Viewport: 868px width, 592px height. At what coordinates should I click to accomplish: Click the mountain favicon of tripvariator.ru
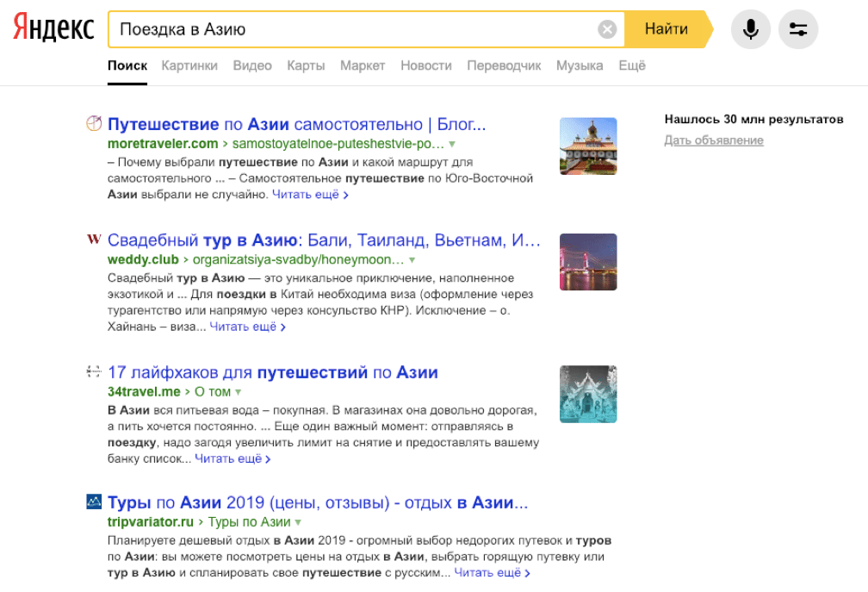93,502
